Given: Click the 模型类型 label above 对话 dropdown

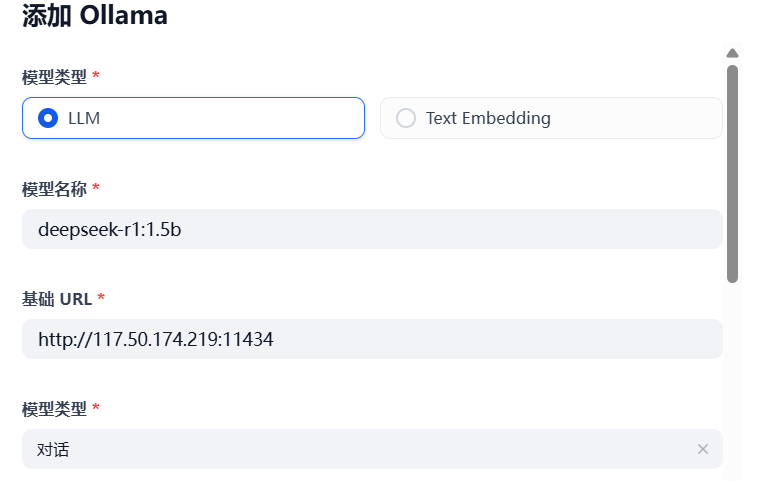Looking at the screenshot, I should point(54,408).
